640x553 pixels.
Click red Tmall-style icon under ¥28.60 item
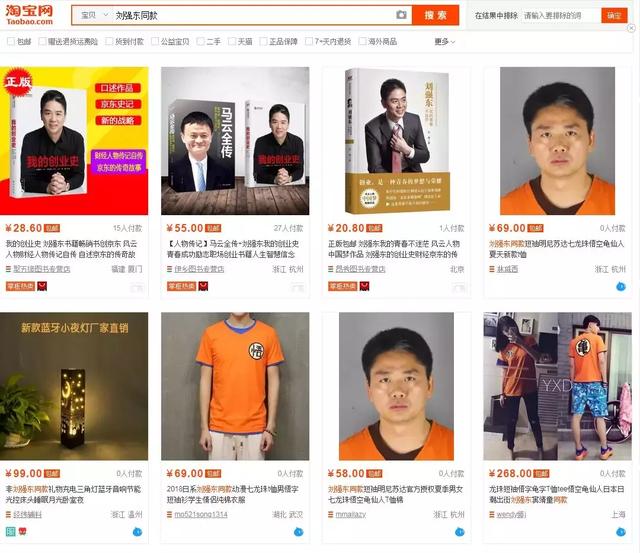[x=42, y=286]
